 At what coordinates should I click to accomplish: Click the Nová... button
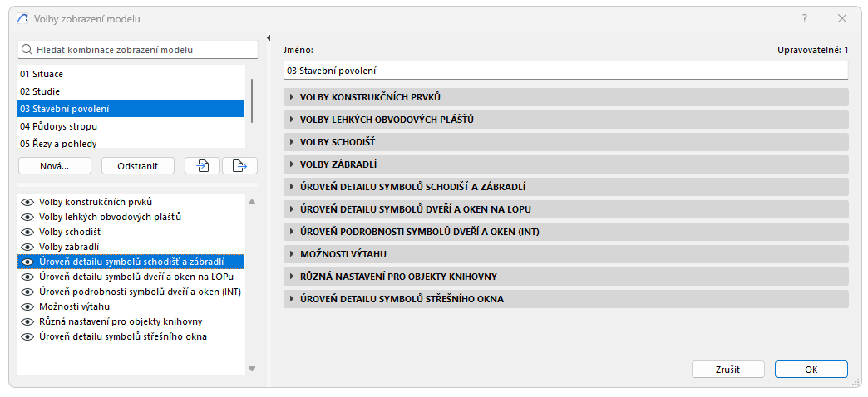pyautogui.click(x=54, y=166)
